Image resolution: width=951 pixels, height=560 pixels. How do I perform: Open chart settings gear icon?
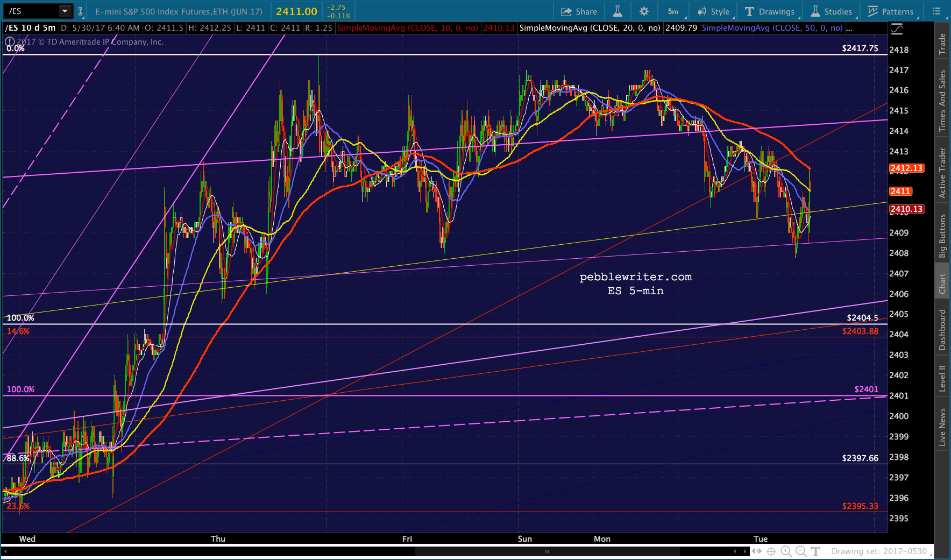(x=644, y=11)
